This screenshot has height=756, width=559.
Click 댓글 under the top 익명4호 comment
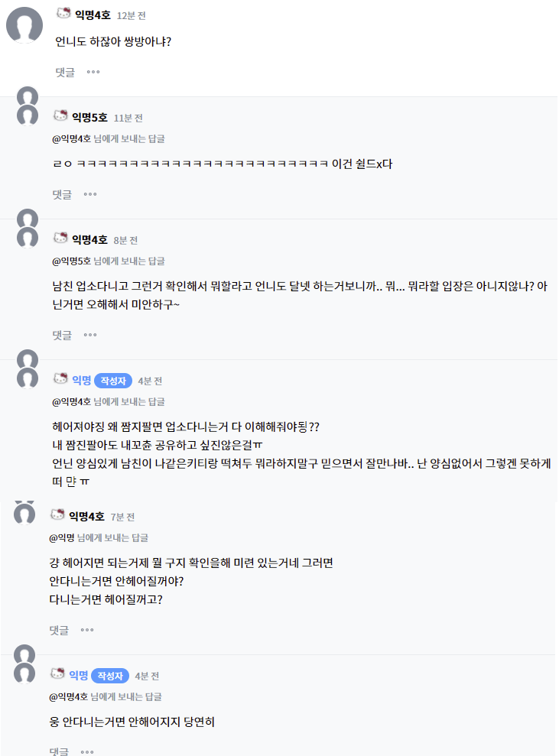pos(65,72)
